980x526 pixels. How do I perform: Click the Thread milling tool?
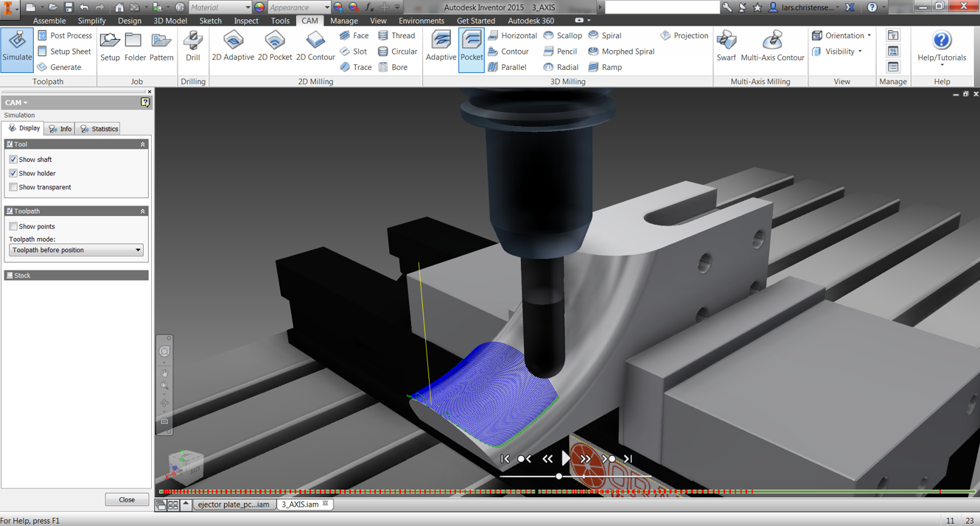coord(396,35)
